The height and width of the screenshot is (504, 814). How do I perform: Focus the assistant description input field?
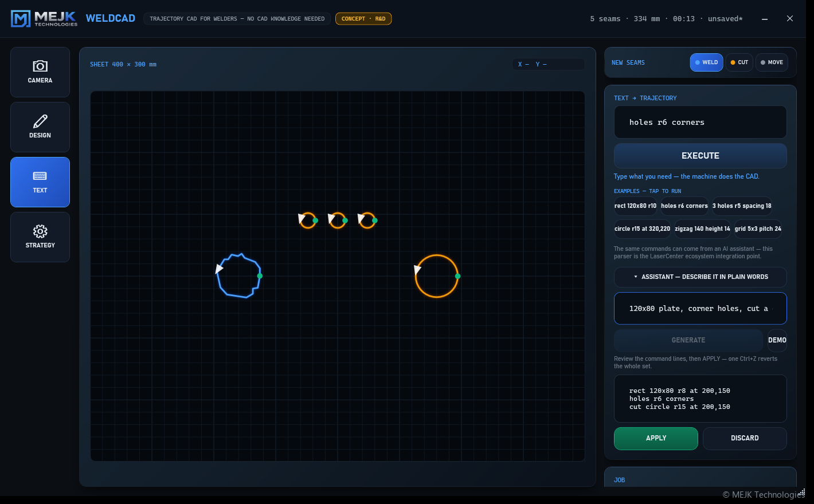(x=700, y=308)
